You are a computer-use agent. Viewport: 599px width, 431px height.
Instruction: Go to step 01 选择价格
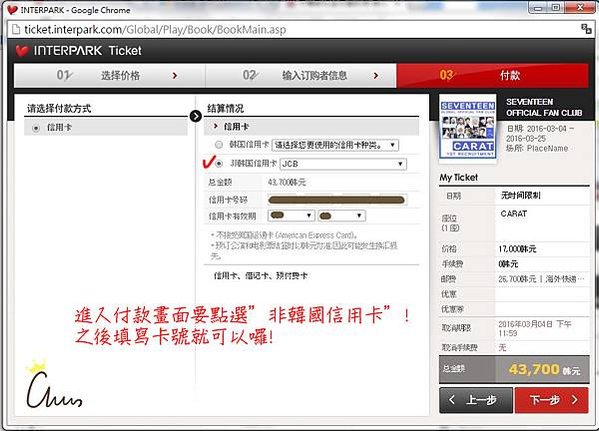coord(110,76)
